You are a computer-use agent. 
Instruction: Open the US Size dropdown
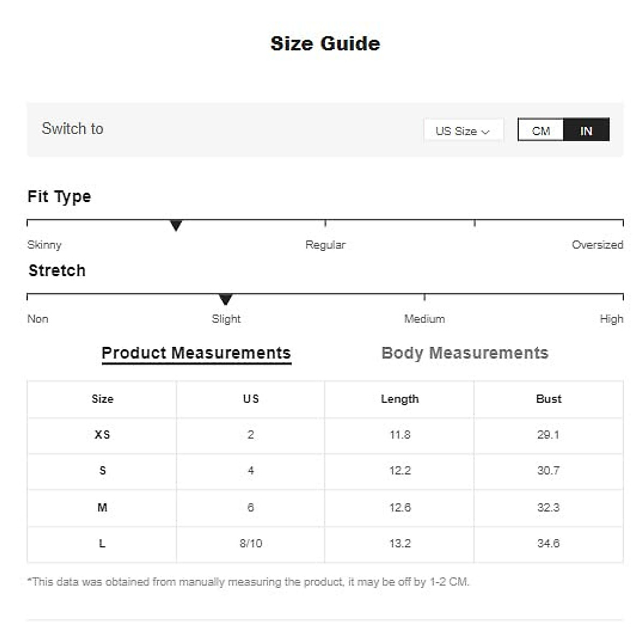(x=463, y=130)
